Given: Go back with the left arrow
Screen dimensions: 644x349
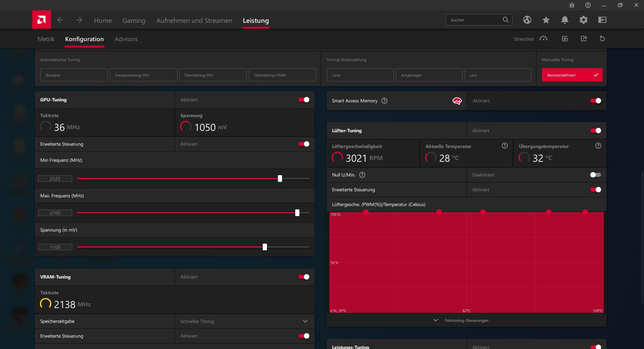Looking at the screenshot, I should tap(60, 20).
